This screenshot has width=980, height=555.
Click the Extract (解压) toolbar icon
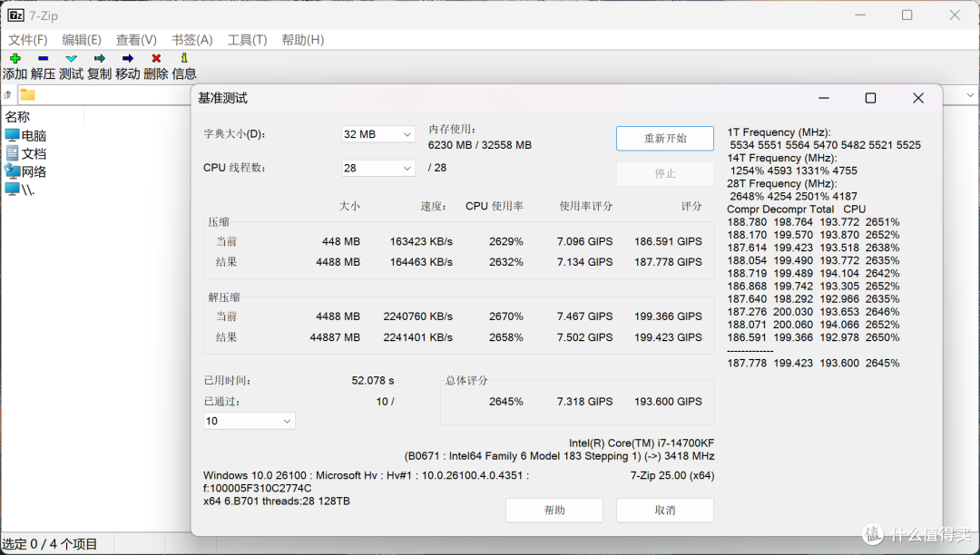pyautogui.click(x=44, y=58)
